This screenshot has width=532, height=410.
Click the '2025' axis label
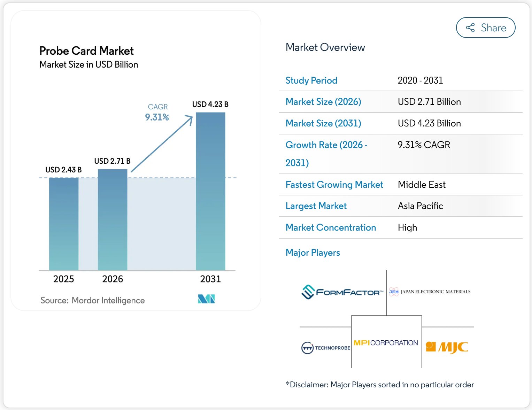[x=63, y=279]
